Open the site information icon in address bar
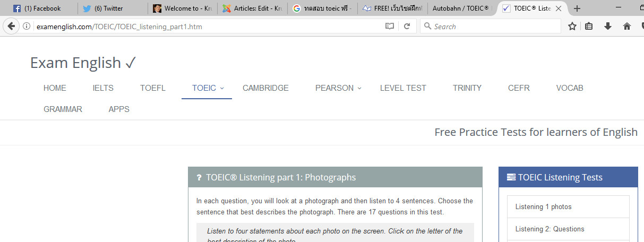The width and height of the screenshot is (644, 242). coord(27,26)
